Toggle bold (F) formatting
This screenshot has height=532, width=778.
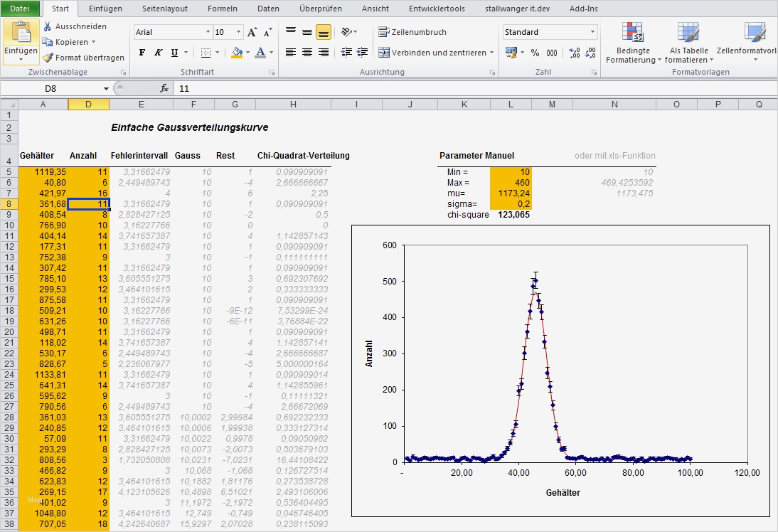(x=142, y=53)
